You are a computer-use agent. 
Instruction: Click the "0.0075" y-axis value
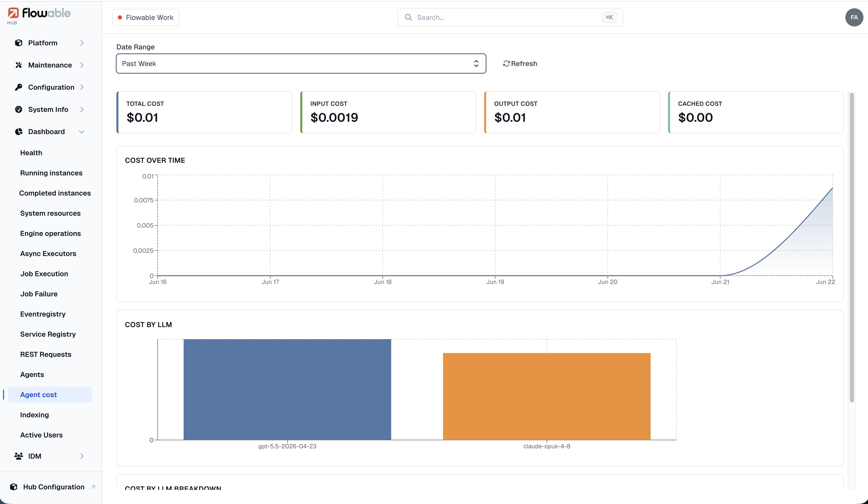144,200
